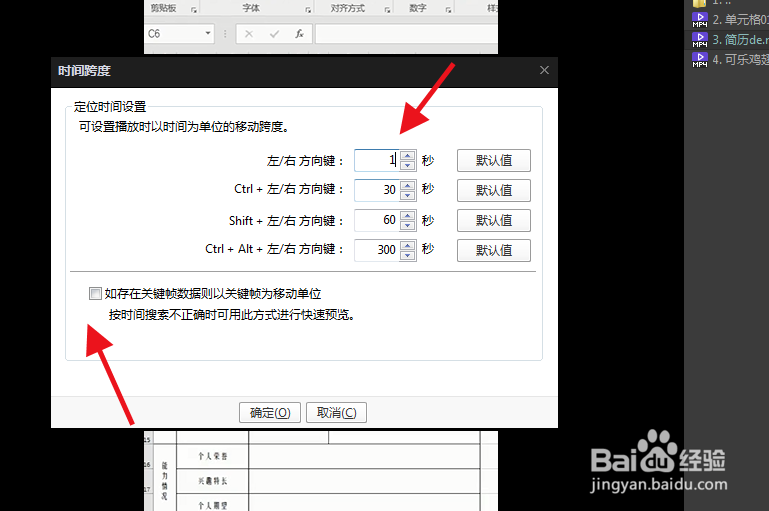This screenshot has width=769, height=511.
Task: Open the 对齐方式 group dialog launcher
Action: click(x=387, y=9)
